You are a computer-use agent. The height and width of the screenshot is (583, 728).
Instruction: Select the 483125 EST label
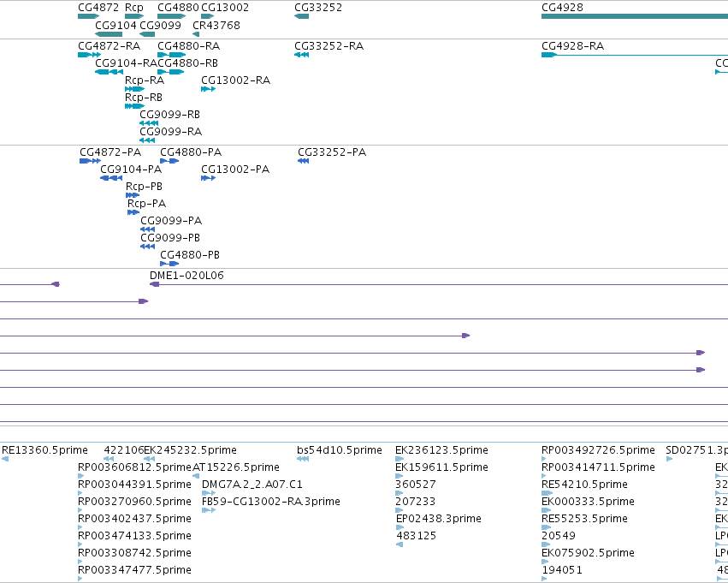tap(417, 537)
